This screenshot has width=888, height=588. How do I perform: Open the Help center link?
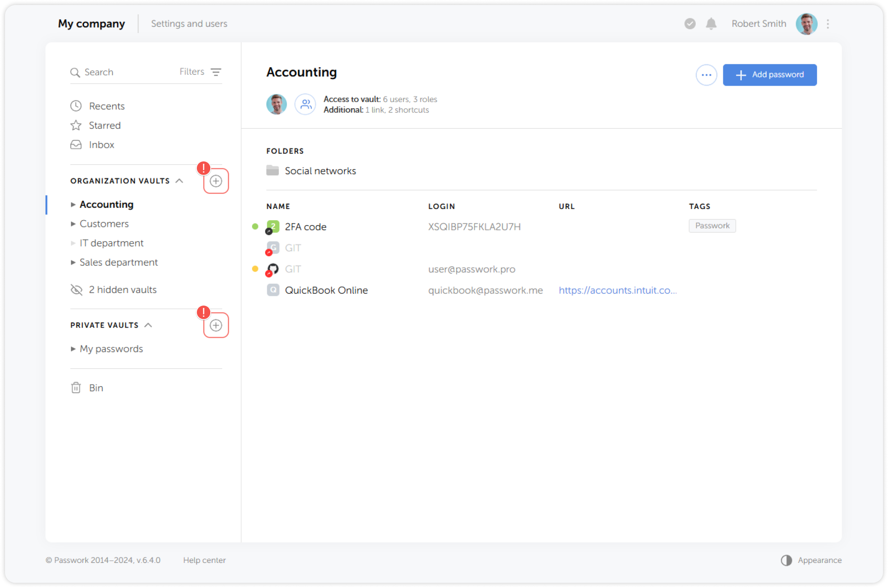pos(204,560)
